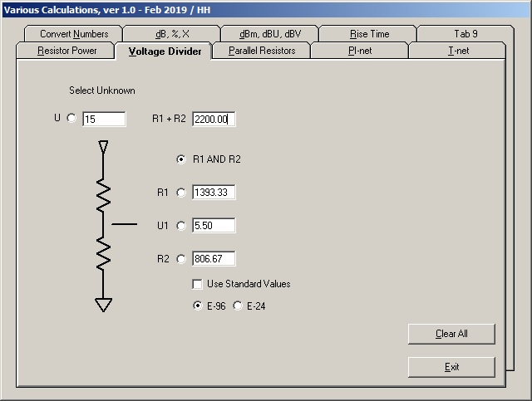
Task: Enable Use Standard Values checkbox
Action: [197, 284]
